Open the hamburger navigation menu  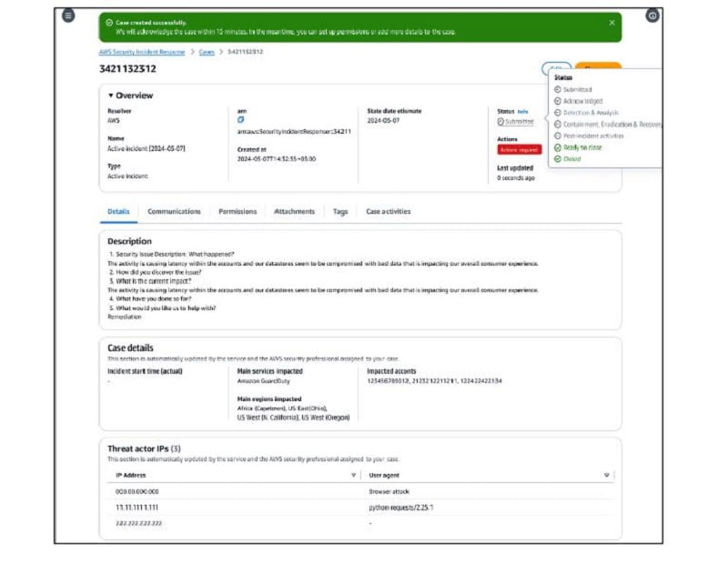coord(68,15)
